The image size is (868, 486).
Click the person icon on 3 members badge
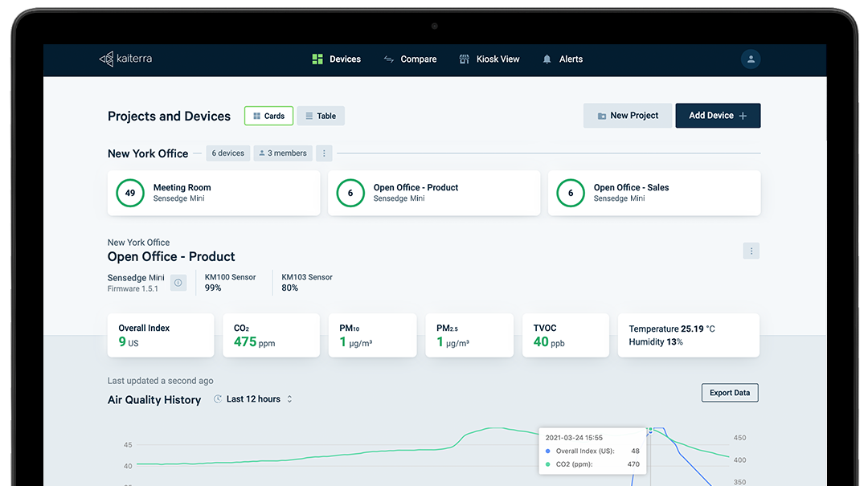(x=264, y=153)
